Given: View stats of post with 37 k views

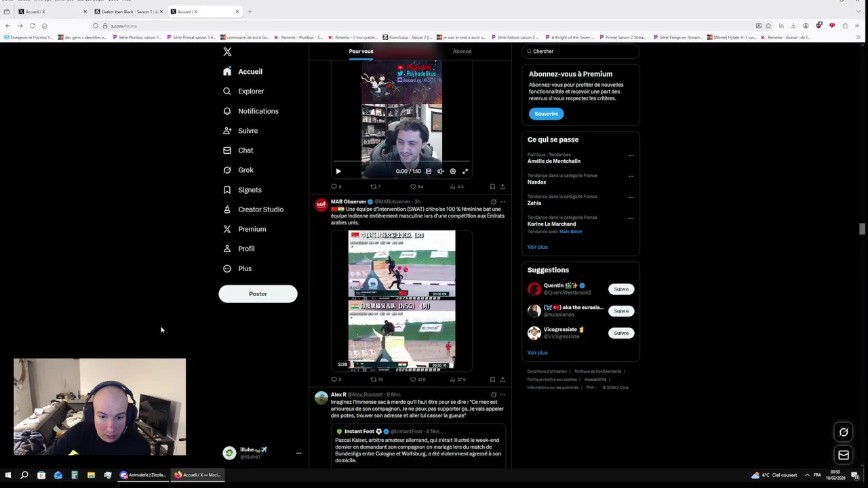Looking at the screenshot, I should coord(458,380).
